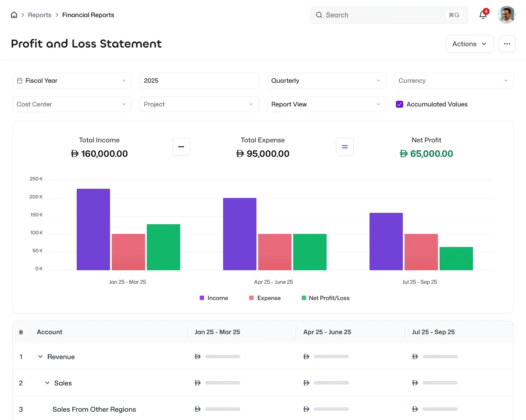Click the Jul 25 - Sep 25 Expense bar
Image resolution: width=526 pixels, height=420 pixels.
click(421, 252)
